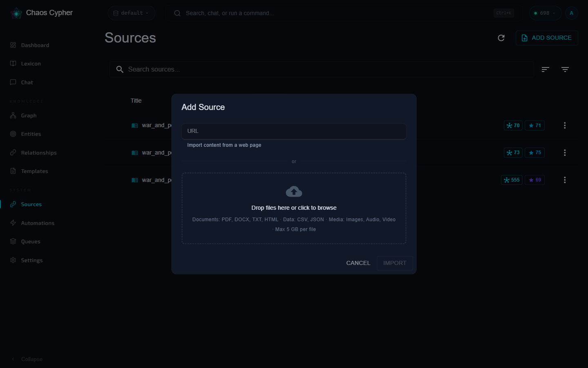
Task: Click the URL input field
Action: pyautogui.click(x=294, y=131)
